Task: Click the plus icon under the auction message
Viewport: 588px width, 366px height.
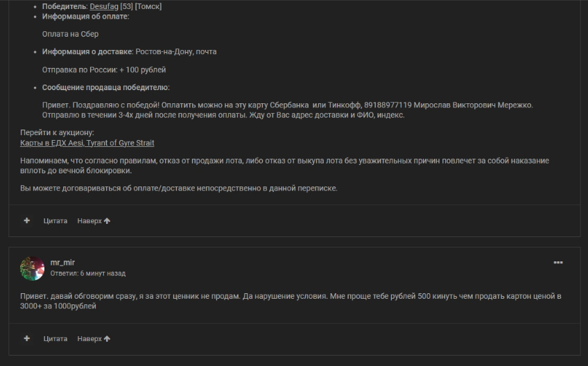Action: (27, 220)
